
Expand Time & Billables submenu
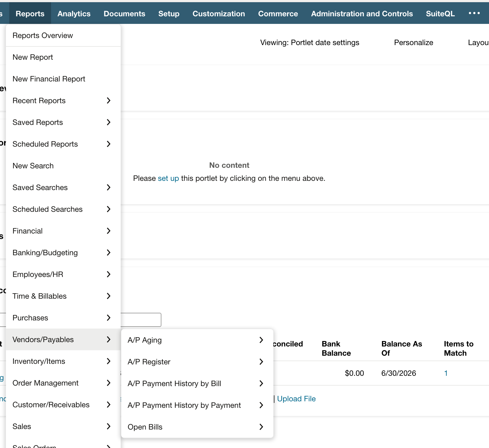click(x=63, y=296)
